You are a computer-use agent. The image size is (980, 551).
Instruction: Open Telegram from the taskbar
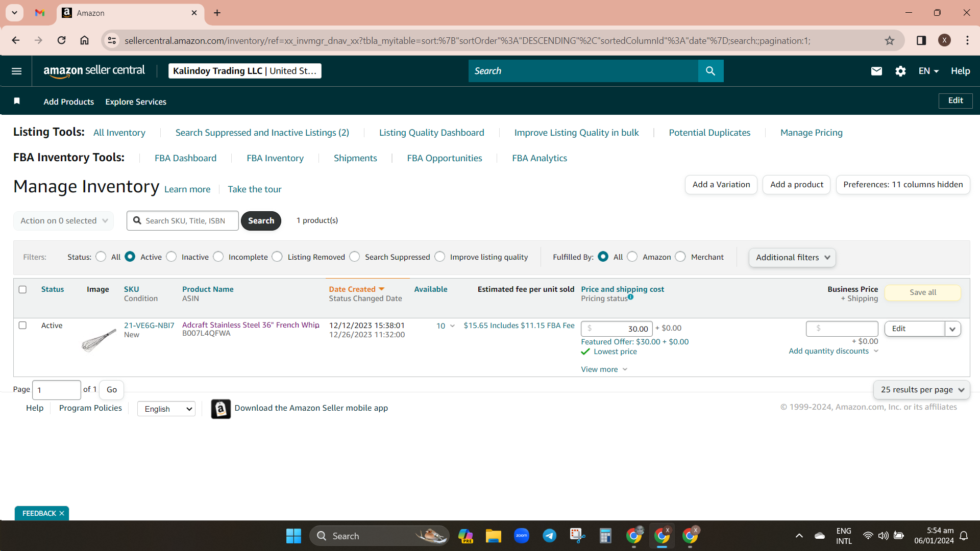pos(549,536)
